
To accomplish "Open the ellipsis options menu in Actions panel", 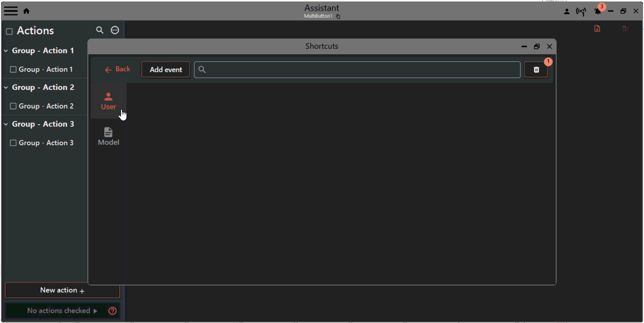I will (x=115, y=30).
